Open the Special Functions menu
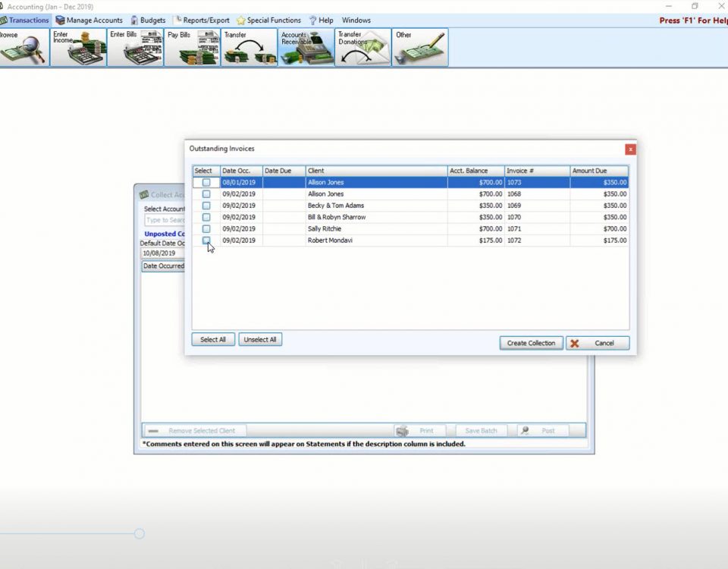Viewport: 728px width, 569px height. coord(268,20)
